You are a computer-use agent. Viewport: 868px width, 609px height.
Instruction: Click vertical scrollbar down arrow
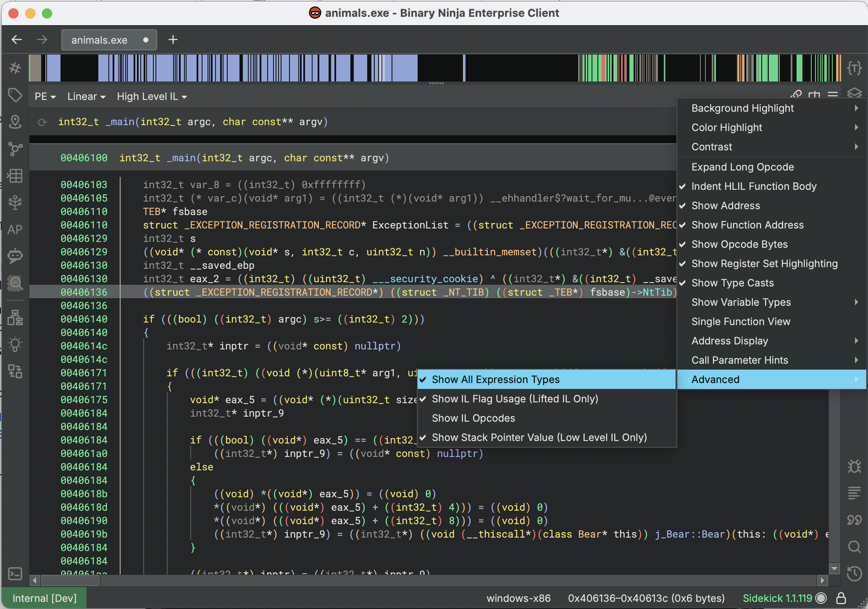834,569
